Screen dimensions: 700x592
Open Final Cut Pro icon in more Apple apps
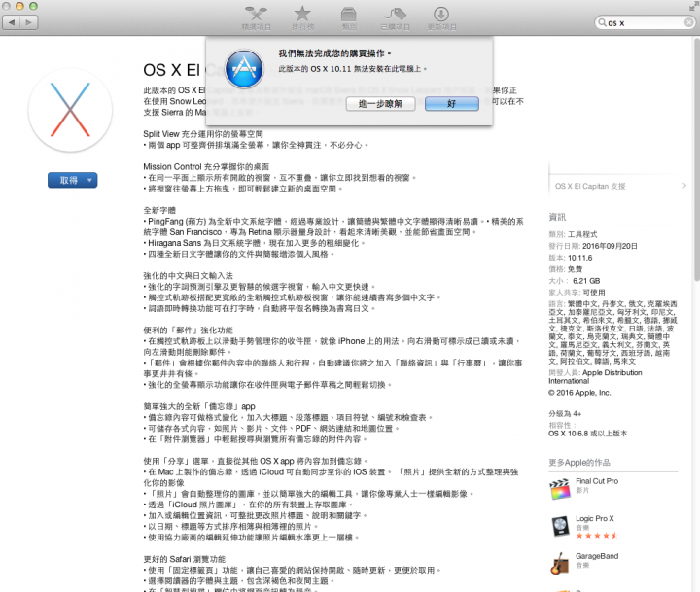pos(560,489)
